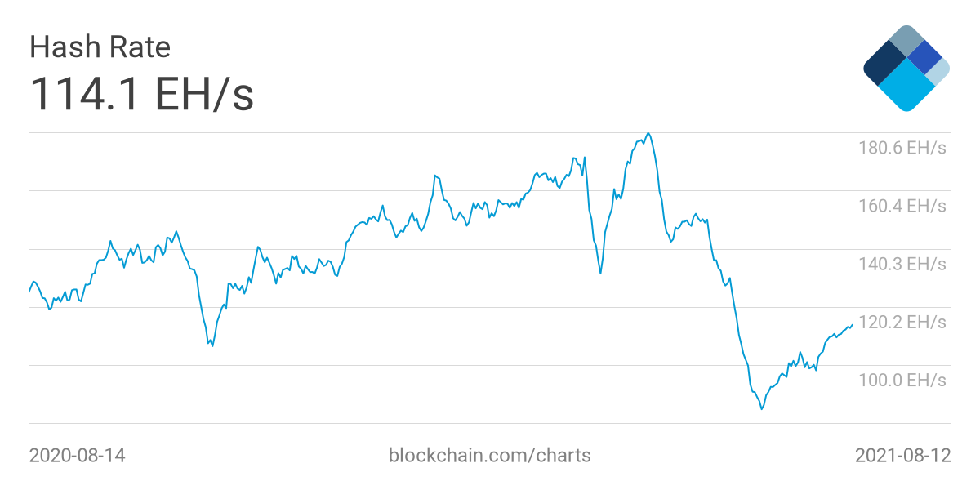
Task: Click the final endpoint of the hash rate line
Action: [852, 325]
